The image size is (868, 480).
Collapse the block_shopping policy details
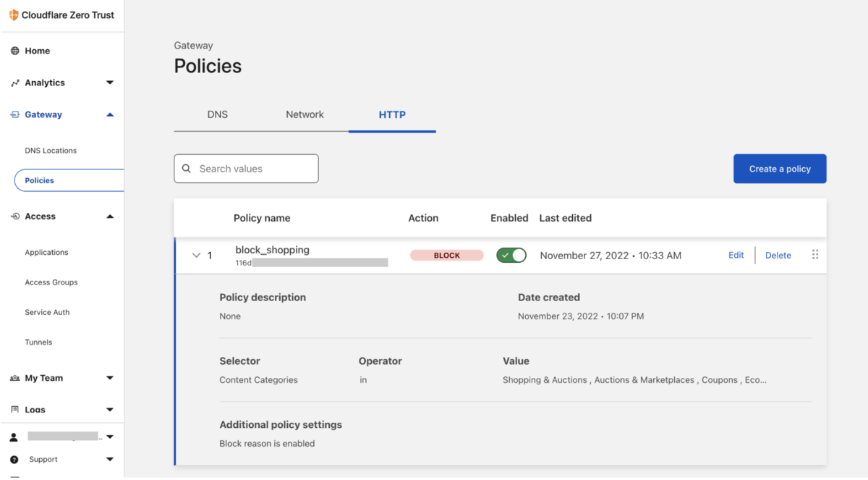195,255
